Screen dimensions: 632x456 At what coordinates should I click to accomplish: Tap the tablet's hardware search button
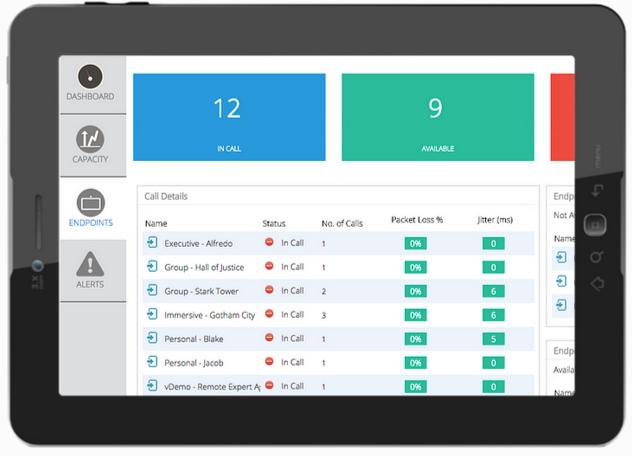[x=597, y=256]
